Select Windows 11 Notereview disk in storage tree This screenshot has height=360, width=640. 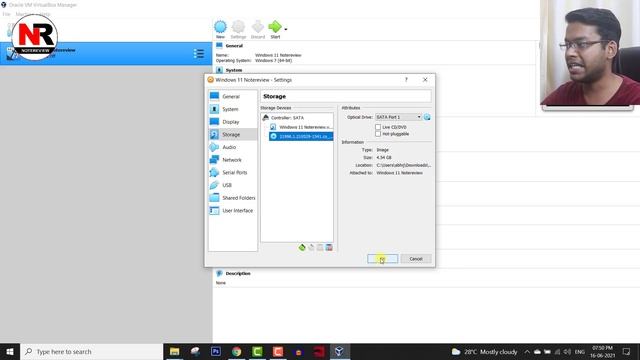[301, 127]
